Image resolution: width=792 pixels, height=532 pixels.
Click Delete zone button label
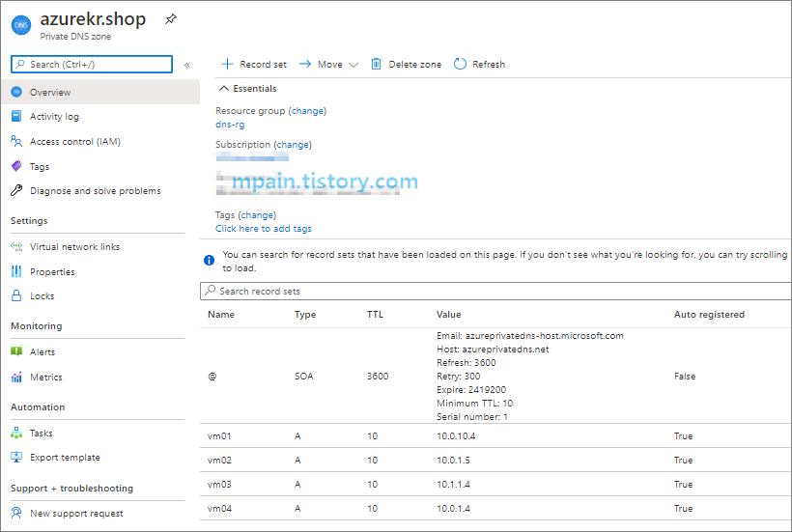(414, 64)
